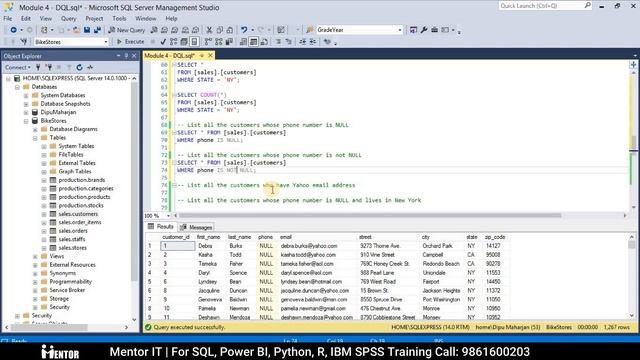This screenshot has width=640, height=360.
Task: Click the New Query button
Action: 127,30
